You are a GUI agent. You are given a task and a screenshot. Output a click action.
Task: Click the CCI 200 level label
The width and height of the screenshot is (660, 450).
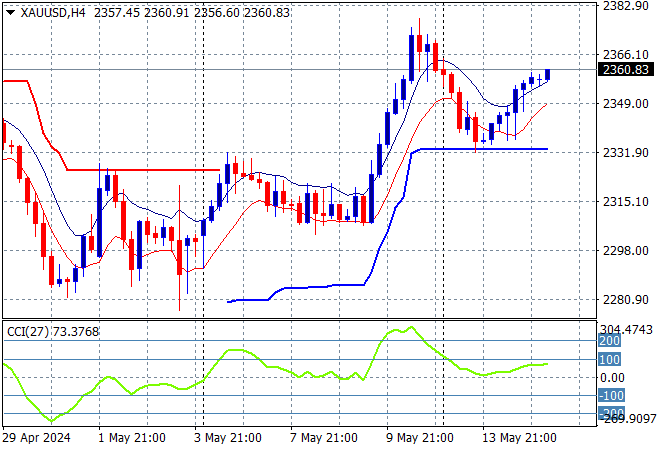[x=609, y=341]
